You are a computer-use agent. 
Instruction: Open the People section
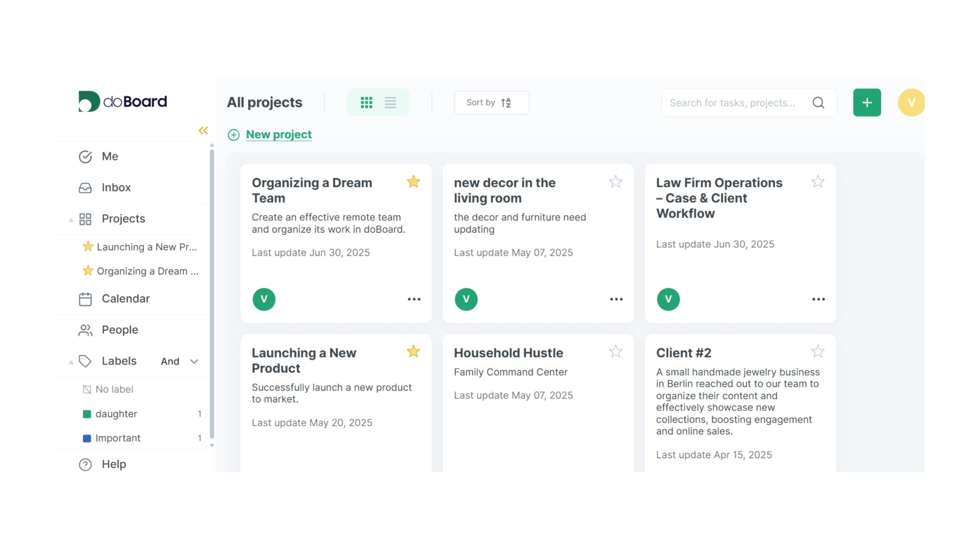[120, 329]
